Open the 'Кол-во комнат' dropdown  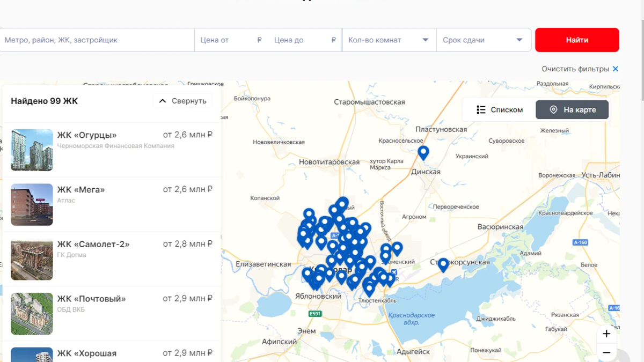click(x=389, y=40)
